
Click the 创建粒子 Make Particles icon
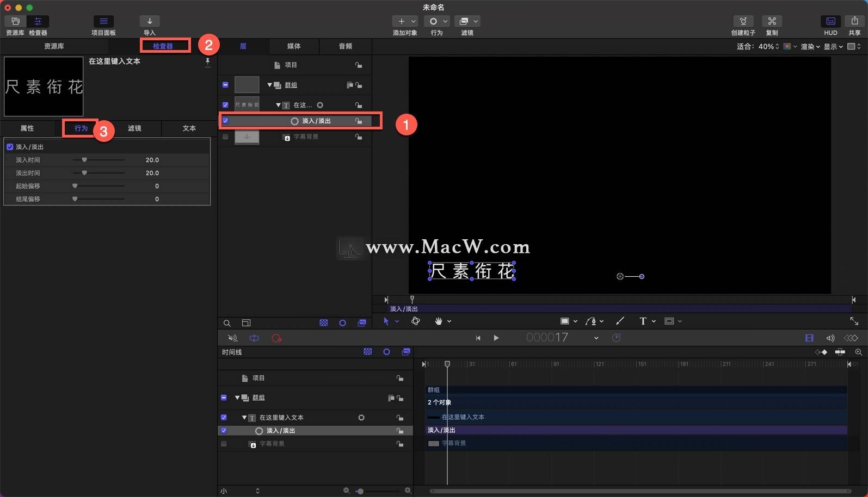743,21
